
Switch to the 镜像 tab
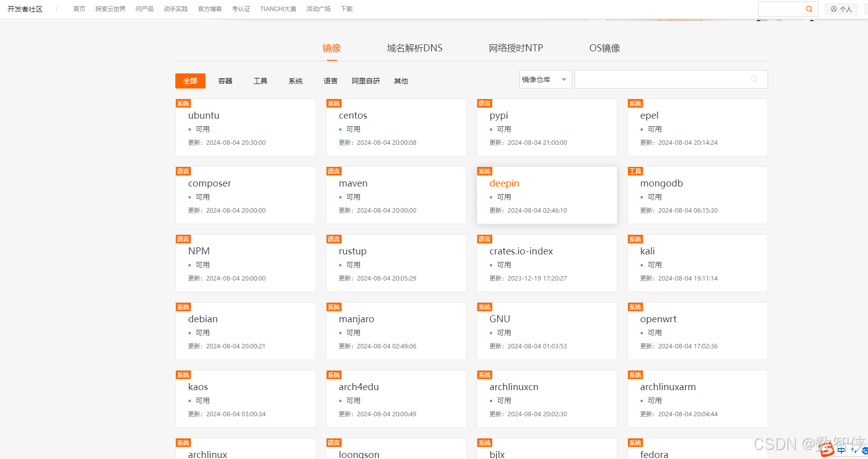coord(332,48)
